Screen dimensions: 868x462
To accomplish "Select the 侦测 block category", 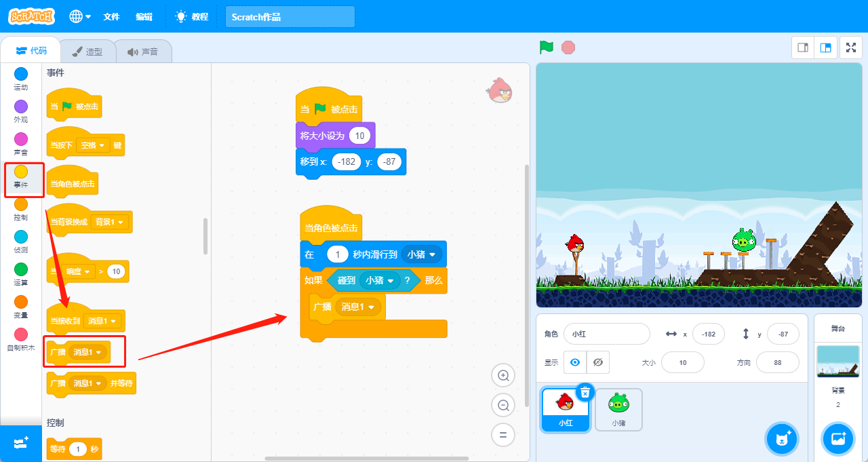I will coord(21,242).
